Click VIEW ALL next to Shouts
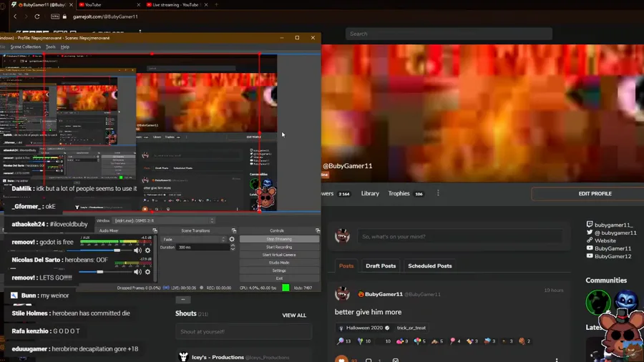This screenshot has height=362, width=644. (x=294, y=315)
